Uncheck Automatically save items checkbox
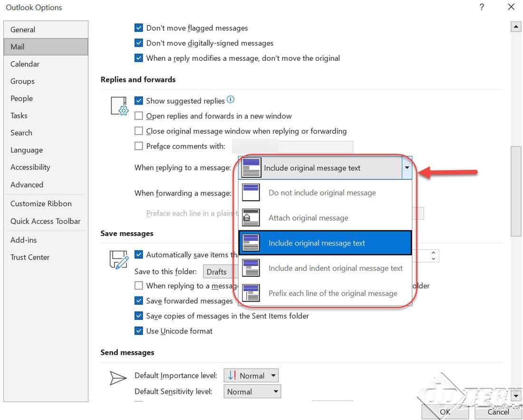This screenshot has width=523, height=420. click(x=139, y=254)
